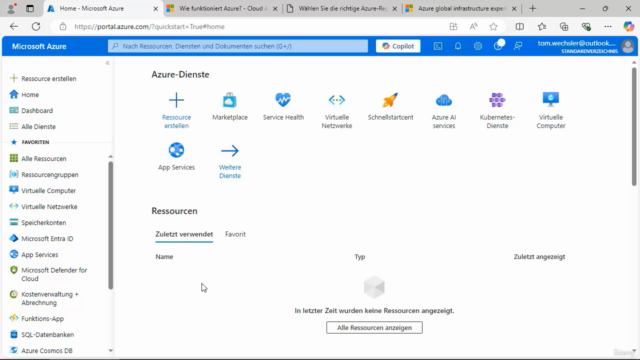
Task: Select the Zuletzt verwendet tab
Action: coord(184,234)
